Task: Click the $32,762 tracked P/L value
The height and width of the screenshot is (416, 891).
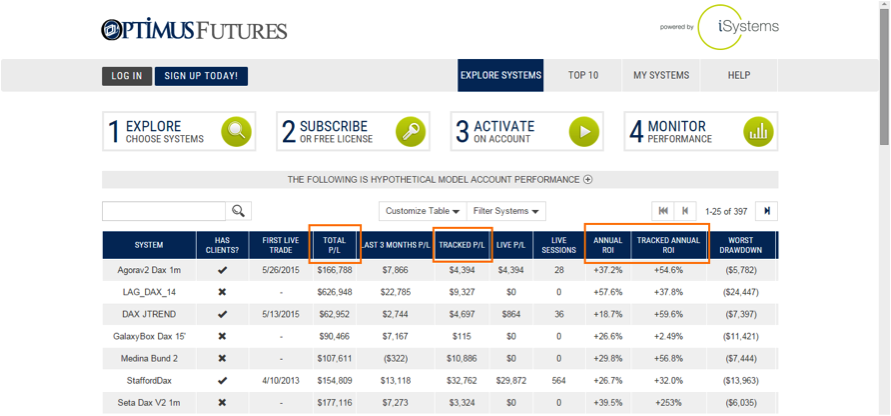Action: 461,380
